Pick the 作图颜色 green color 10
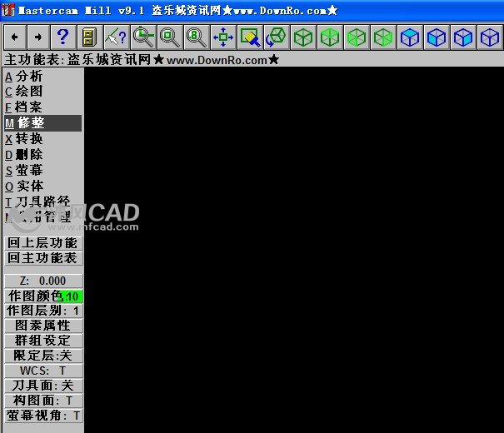 (43, 296)
